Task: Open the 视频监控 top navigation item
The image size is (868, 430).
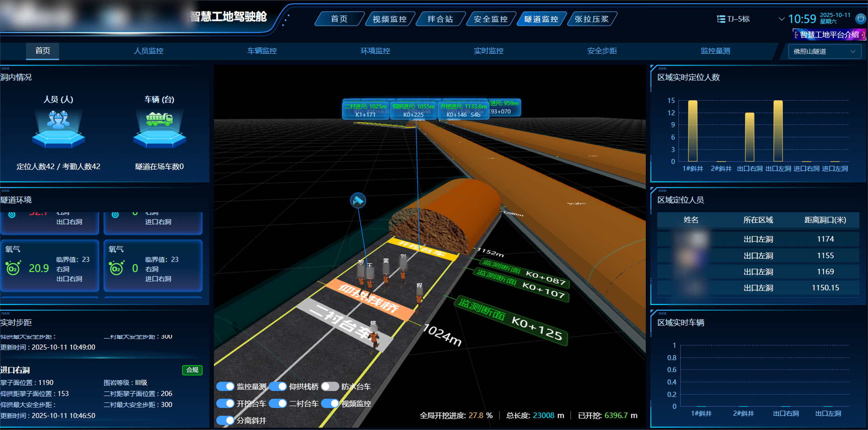Action: pyautogui.click(x=389, y=19)
